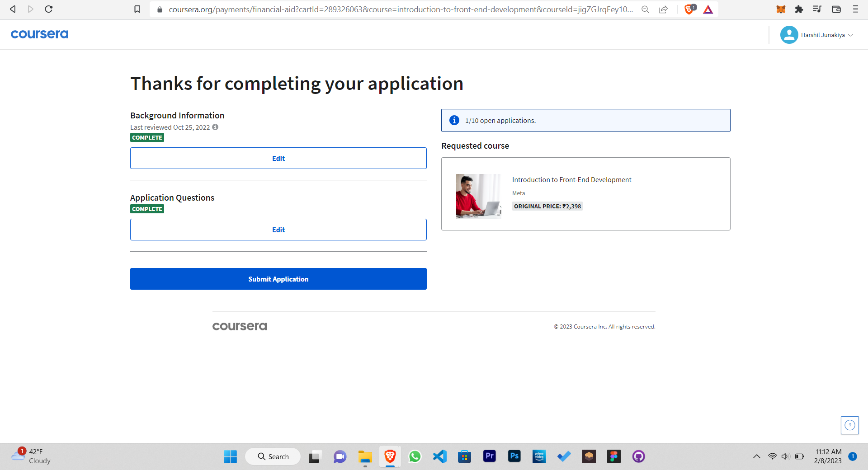Open the Windows Start menu
Image resolution: width=868 pixels, height=470 pixels.
tap(230, 456)
